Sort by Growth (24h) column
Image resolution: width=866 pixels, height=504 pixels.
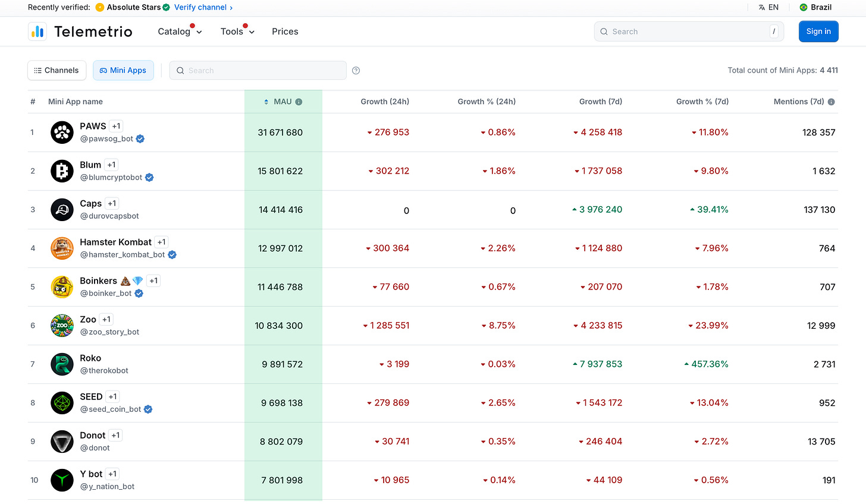(x=385, y=102)
